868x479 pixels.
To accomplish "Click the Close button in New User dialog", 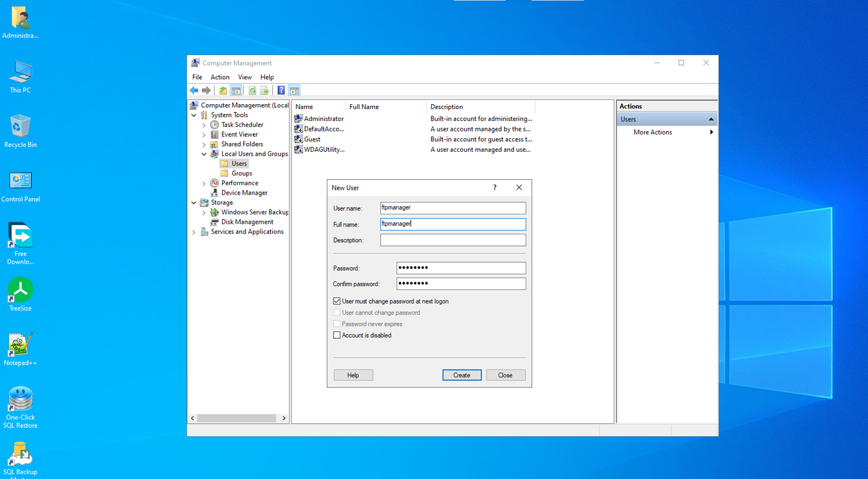I will point(505,375).
